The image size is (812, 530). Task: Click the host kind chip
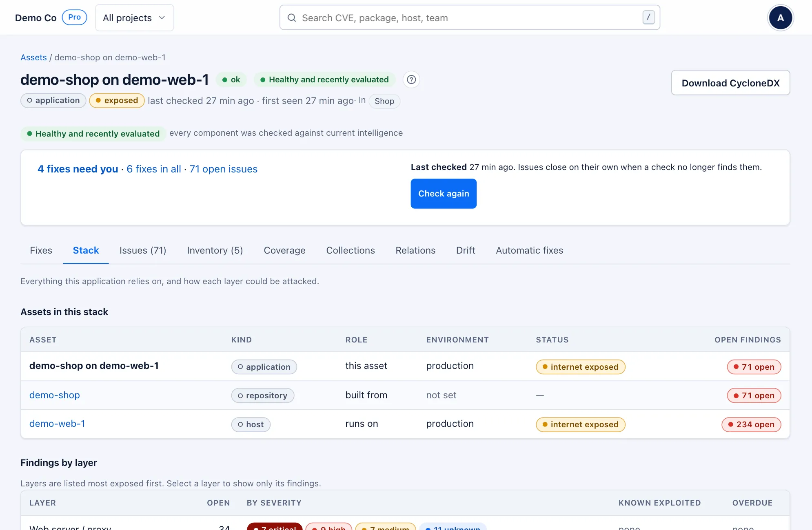[x=251, y=424]
